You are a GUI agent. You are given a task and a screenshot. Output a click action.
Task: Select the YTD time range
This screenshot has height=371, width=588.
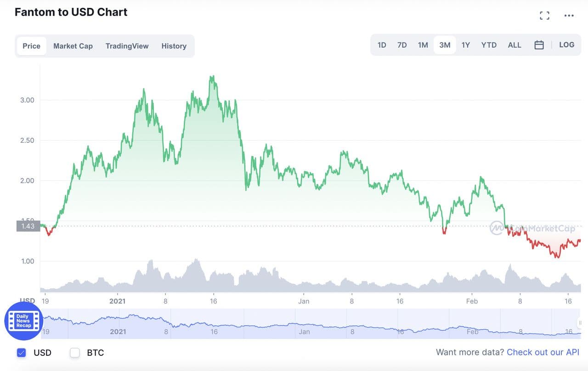click(x=489, y=45)
